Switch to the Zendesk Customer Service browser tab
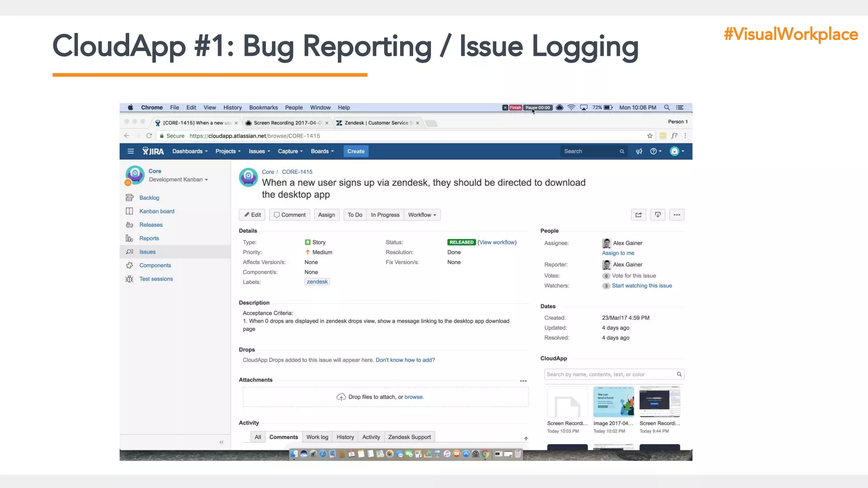868x488 pixels. pyautogui.click(x=377, y=123)
